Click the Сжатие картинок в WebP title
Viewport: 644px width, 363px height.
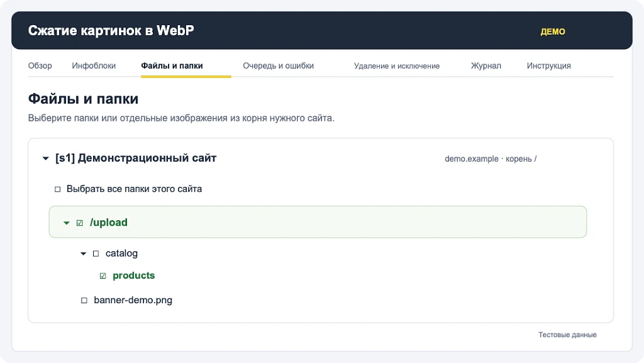pos(111,30)
